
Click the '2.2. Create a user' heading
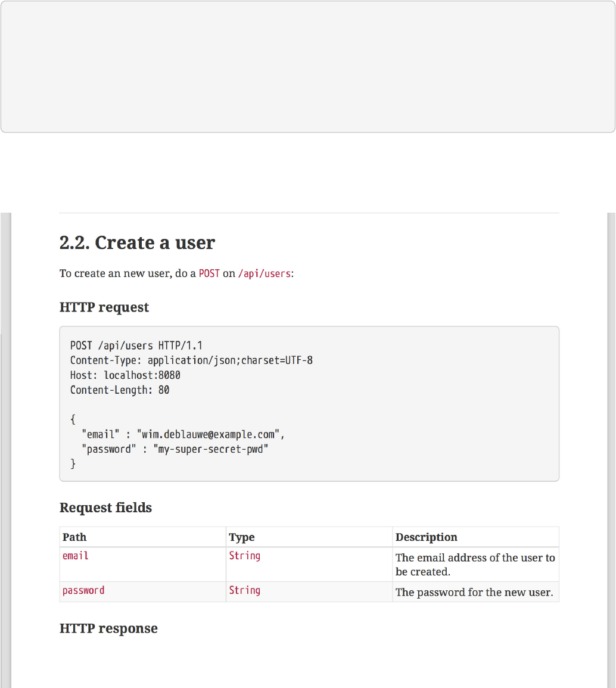(137, 242)
